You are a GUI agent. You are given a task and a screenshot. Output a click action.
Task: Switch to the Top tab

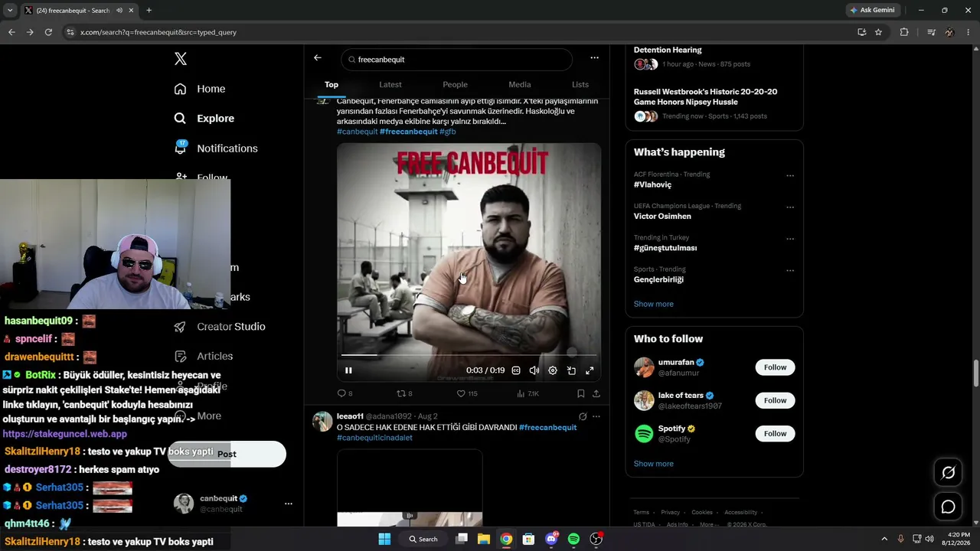point(332,85)
